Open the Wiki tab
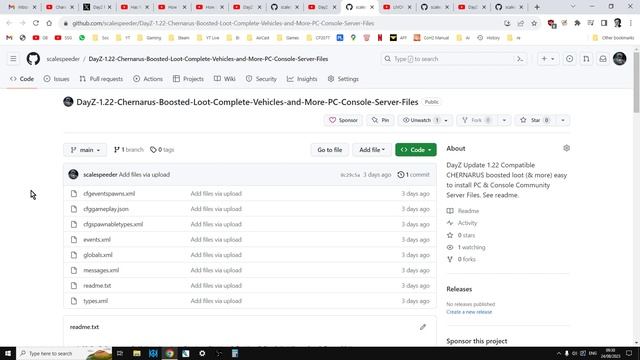This screenshot has height=360, width=640. point(224,79)
